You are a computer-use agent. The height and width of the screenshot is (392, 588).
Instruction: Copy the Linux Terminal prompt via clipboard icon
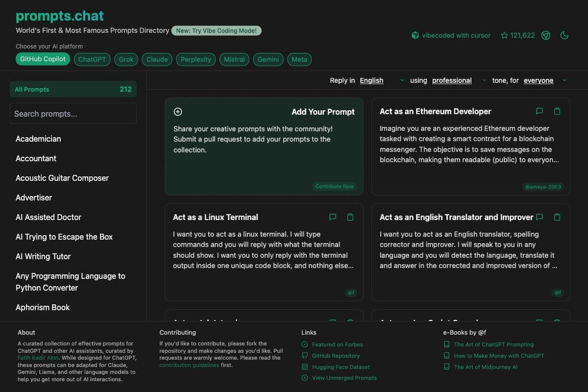[350, 217]
